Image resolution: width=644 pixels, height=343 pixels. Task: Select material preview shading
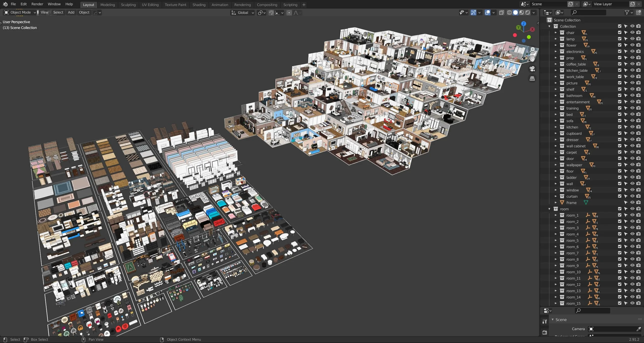[x=521, y=13]
